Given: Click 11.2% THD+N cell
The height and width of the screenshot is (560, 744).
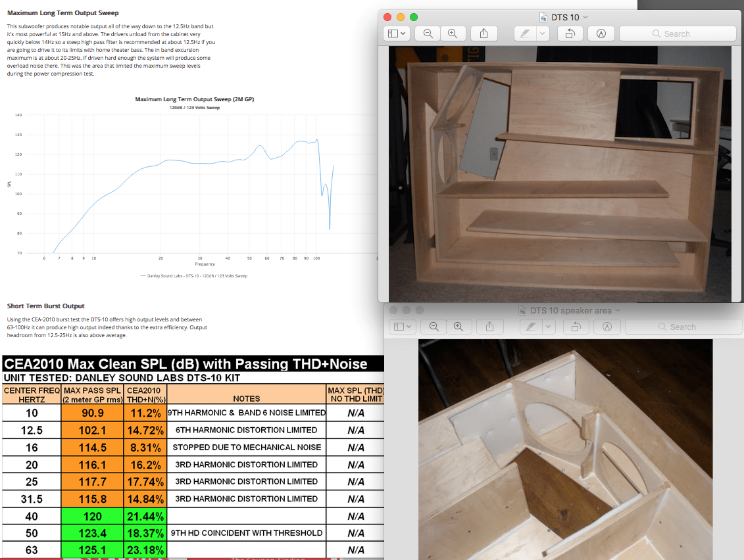Looking at the screenshot, I should [145, 413].
